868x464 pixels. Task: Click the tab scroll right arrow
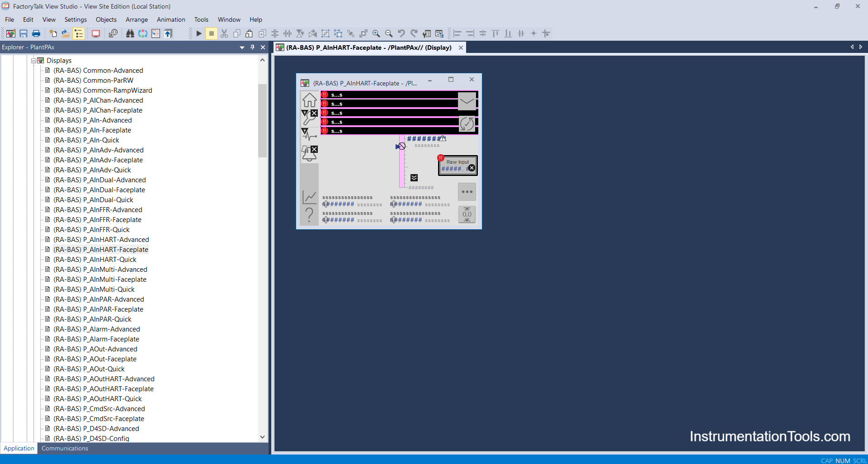coord(861,47)
